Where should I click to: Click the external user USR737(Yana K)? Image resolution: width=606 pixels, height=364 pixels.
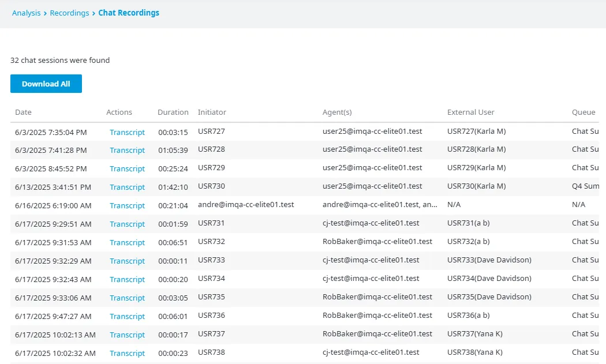click(x=475, y=334)
